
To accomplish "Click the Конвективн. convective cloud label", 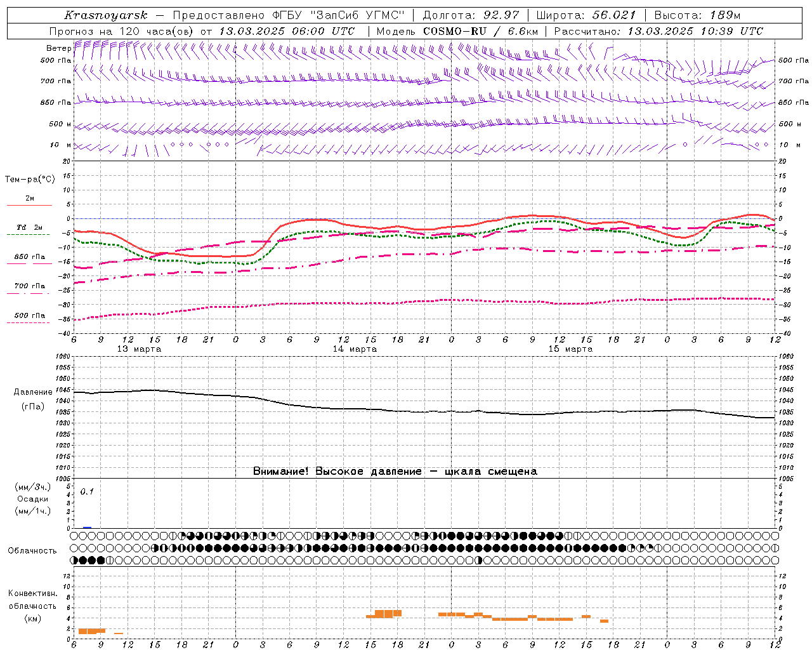I will (33, 594).
